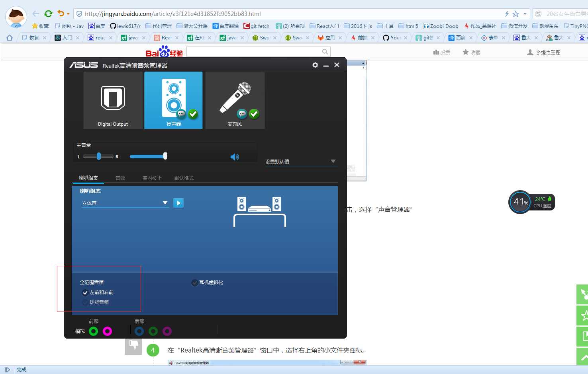Click the orange restore closed page arrow
Viewport: 588px width, 374px height.
pos(61,13)
